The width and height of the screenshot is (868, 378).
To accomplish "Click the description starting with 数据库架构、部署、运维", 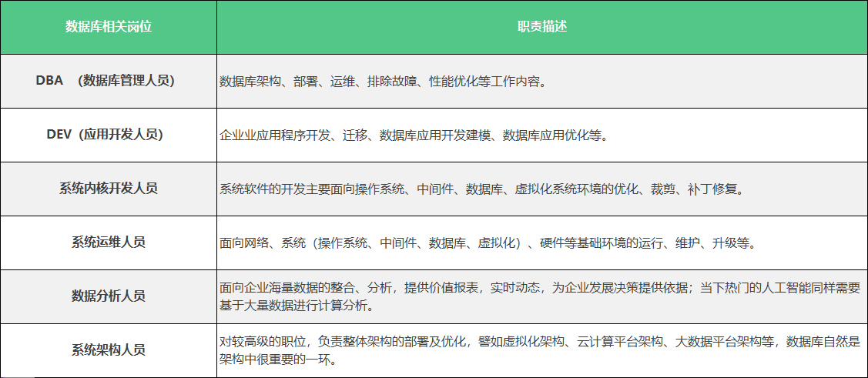I will [383, 82].
